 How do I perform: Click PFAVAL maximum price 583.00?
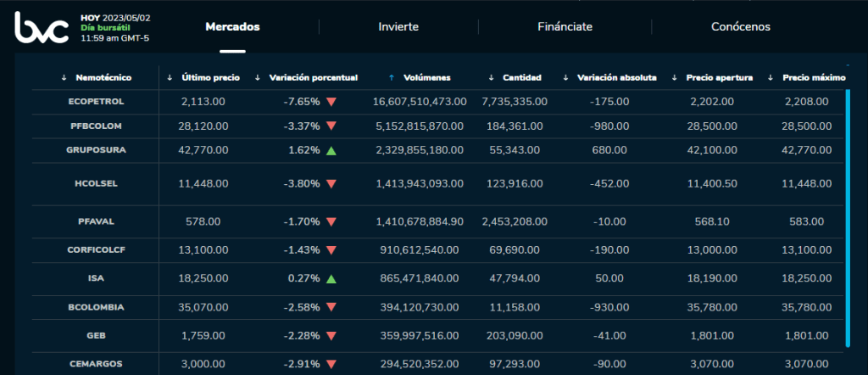pos(807,222)
